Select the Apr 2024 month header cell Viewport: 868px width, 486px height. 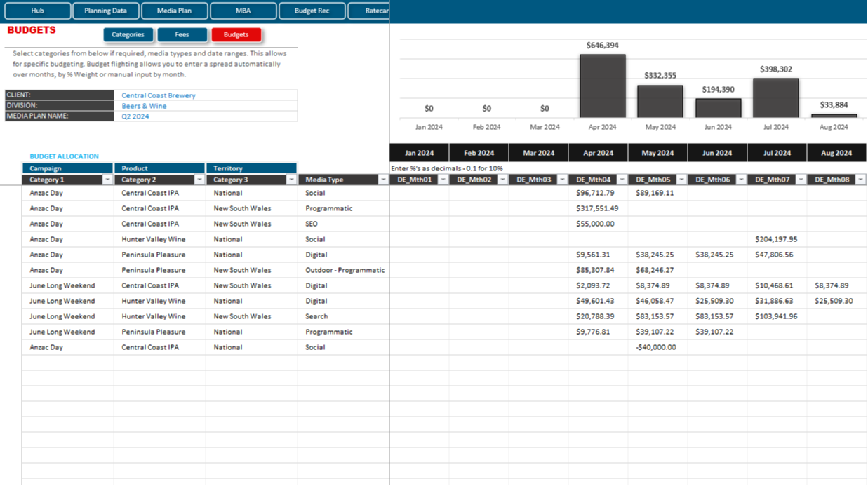pos(598,153)
